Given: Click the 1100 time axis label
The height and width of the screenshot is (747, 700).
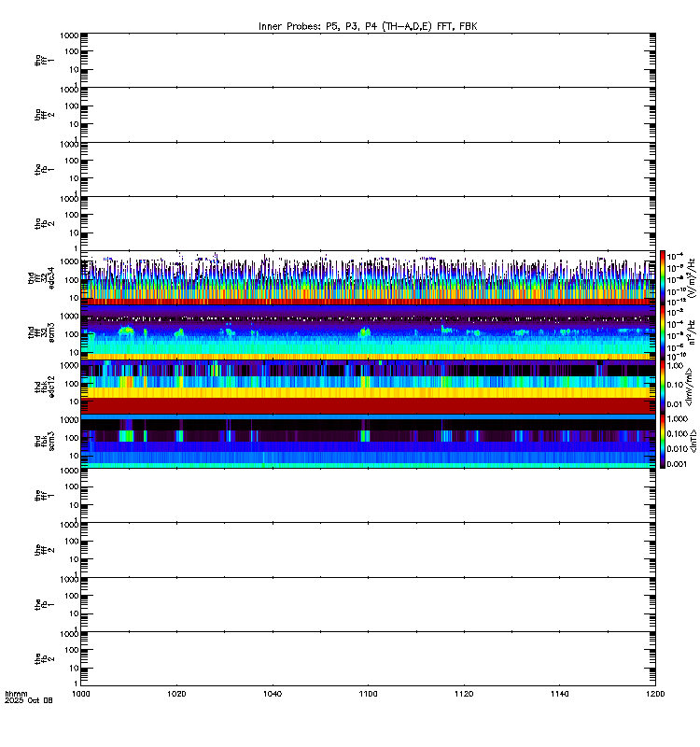Looking at the screenshot, I should pos(368,694).
